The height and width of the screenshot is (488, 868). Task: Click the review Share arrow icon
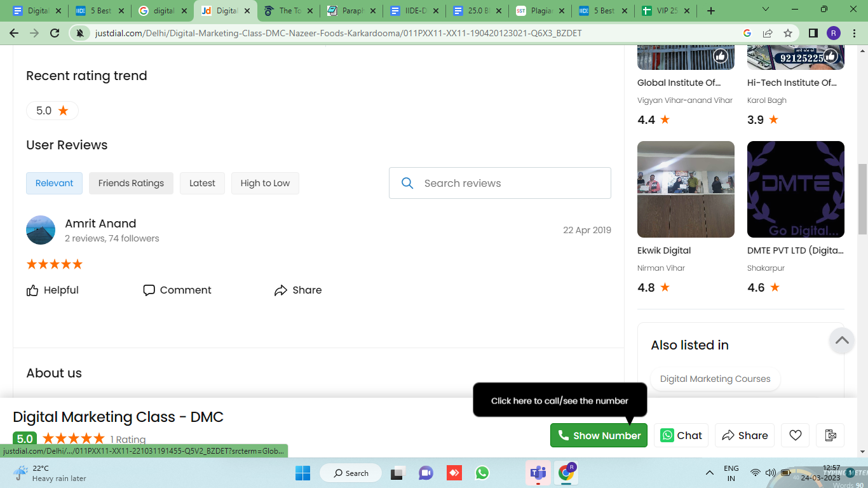(x=281, y=290)
